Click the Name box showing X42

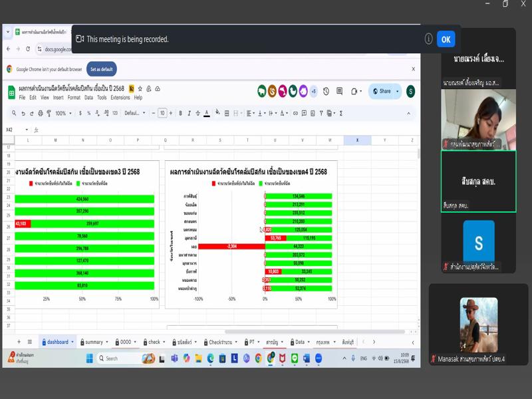click(16, 130)
